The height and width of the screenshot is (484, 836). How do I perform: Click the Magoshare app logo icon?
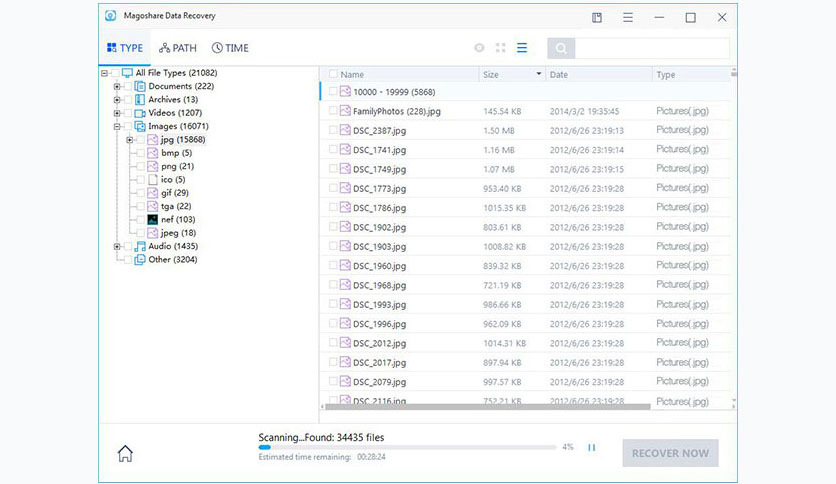coord(110,15)
